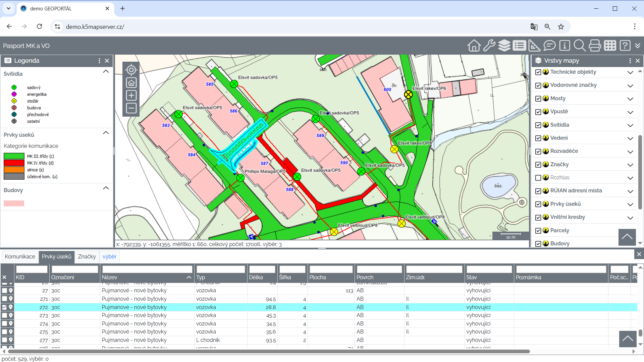This screenshot has width=644, height=362.
Task: Close the bottom attribute table panel
Action: click(x=639, y=254)
